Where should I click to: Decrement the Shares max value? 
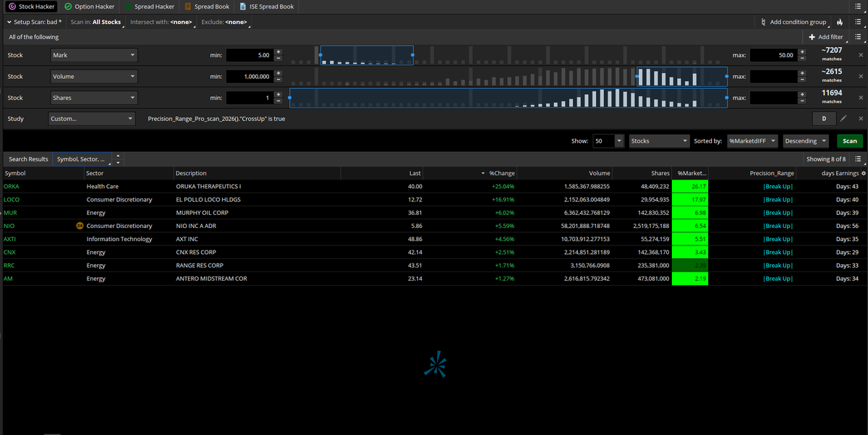801,101
